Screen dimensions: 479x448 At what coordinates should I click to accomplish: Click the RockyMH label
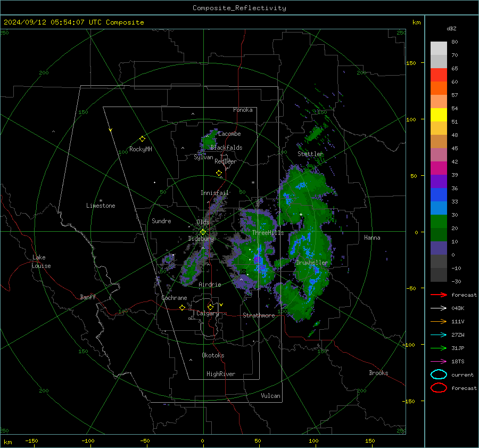[141, 149]
